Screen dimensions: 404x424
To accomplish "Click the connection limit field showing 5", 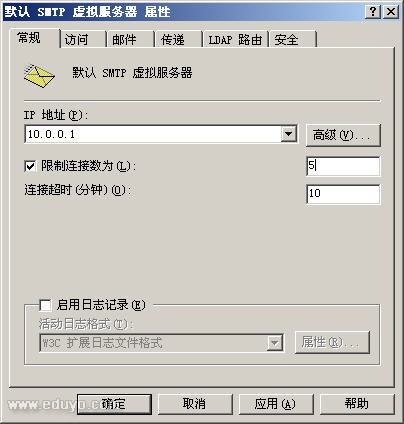I will tap(343, 166).
